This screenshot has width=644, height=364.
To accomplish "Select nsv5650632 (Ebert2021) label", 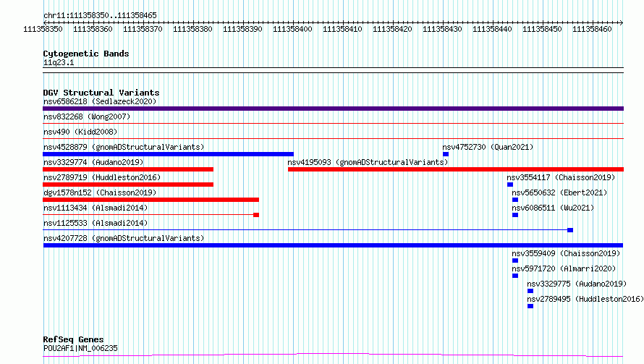I will (559, 192).
